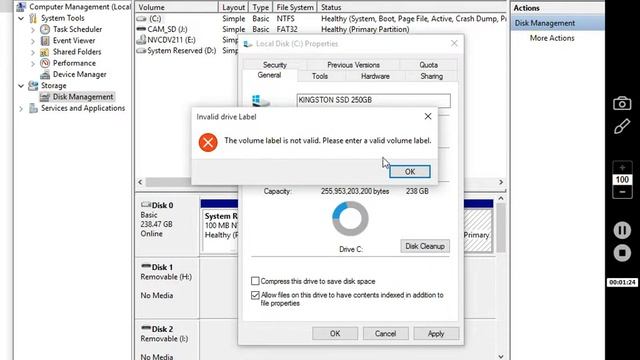
Task: Collapse the System Tools node
Action: (21, 18)
